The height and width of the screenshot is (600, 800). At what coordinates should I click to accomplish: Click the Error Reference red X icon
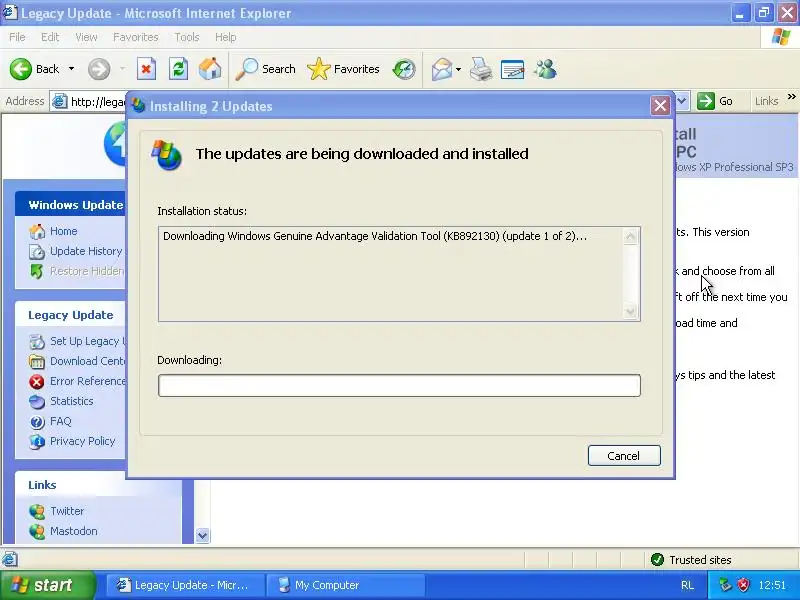point(37,382)
